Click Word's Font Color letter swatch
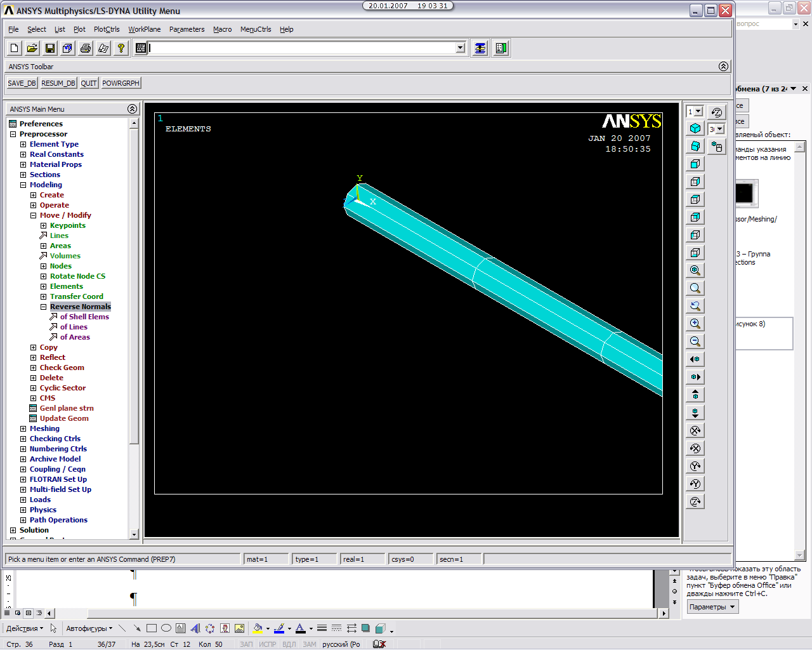The width and height of the screenshot is (812, 650). (301, 628)
